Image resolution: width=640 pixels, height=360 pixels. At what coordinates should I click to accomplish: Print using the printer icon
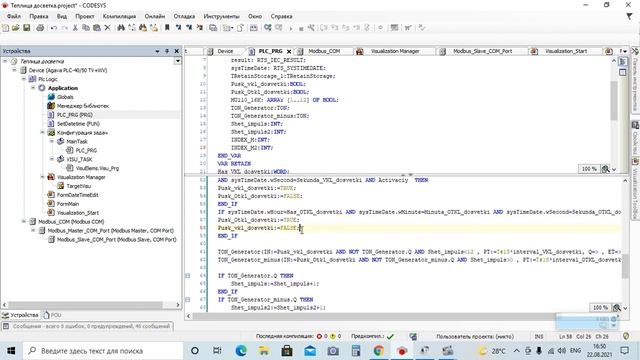[40, 28]
